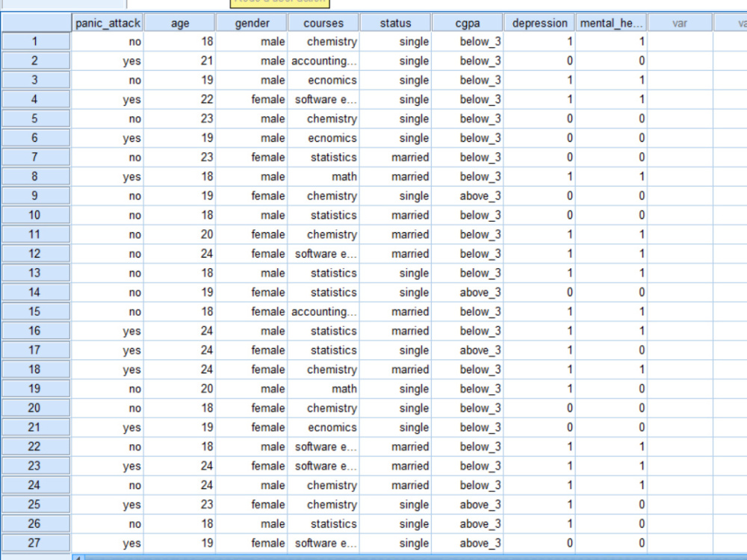Screen dimensions: 747x560
Task: Click gender cell 'female' in row 7
Action: click(x=252, y=157)
